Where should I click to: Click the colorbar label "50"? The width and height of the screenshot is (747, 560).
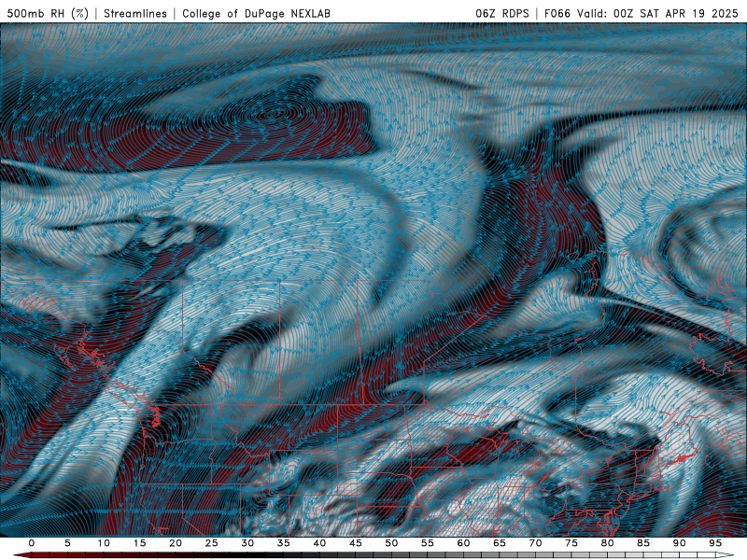click(391, 543)
